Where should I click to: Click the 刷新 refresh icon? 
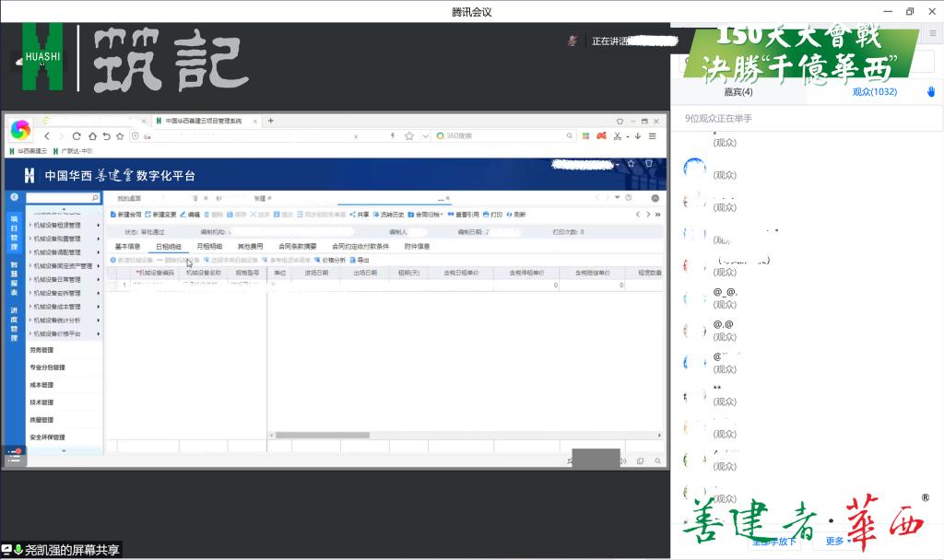(510, 215)
